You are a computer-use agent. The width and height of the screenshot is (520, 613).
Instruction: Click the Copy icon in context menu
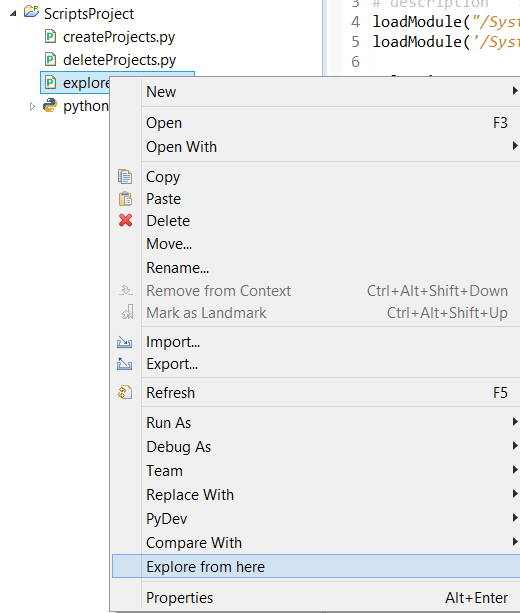[125, 177]
